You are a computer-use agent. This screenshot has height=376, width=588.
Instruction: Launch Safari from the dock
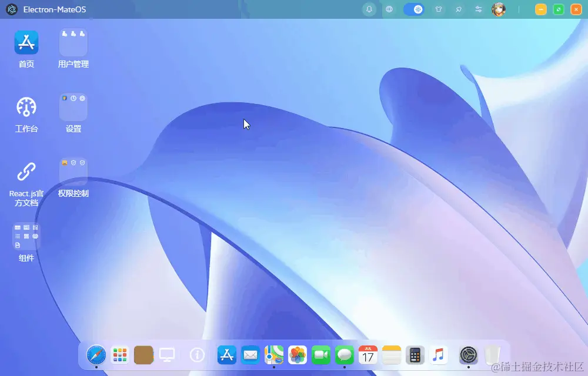(x=97, y=355)
